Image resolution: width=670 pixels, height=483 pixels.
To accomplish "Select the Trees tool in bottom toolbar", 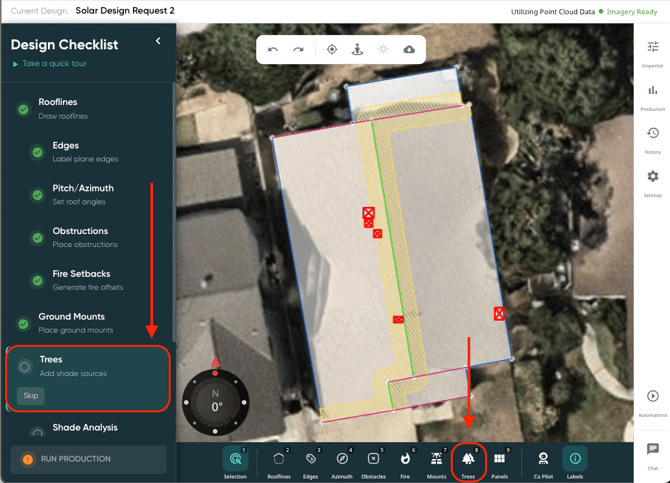I will [468, 460].
